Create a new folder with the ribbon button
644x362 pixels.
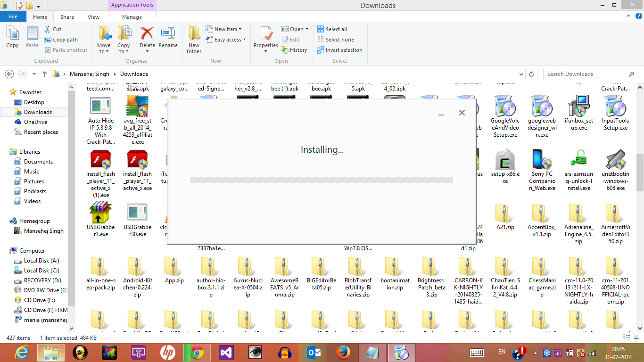(194, 40)
